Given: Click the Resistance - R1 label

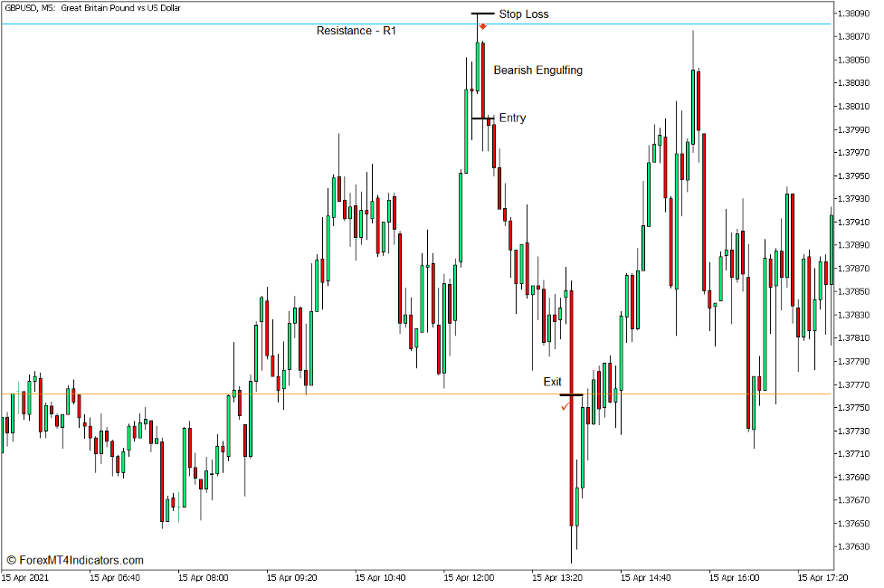Looking at the screenshot, I should tap(356, 31).
